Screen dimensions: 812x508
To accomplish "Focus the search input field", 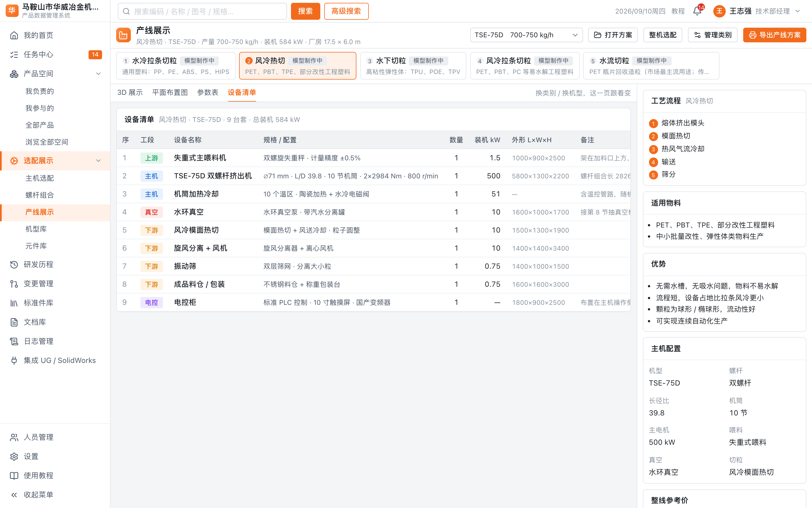I will (x=202, y=11).
